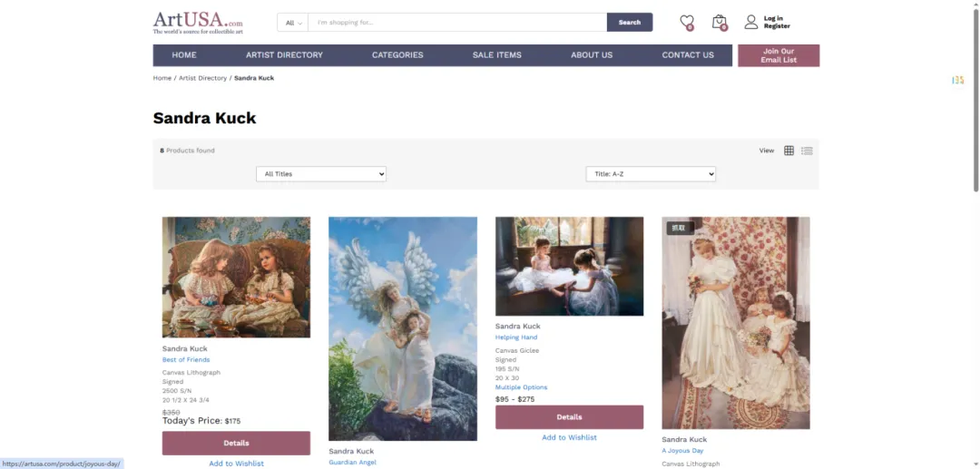Viewport: 980px width, 469px height.
Task: Open the Guardian Angel painting thumbnail
Action: click(x=403, y=328)
